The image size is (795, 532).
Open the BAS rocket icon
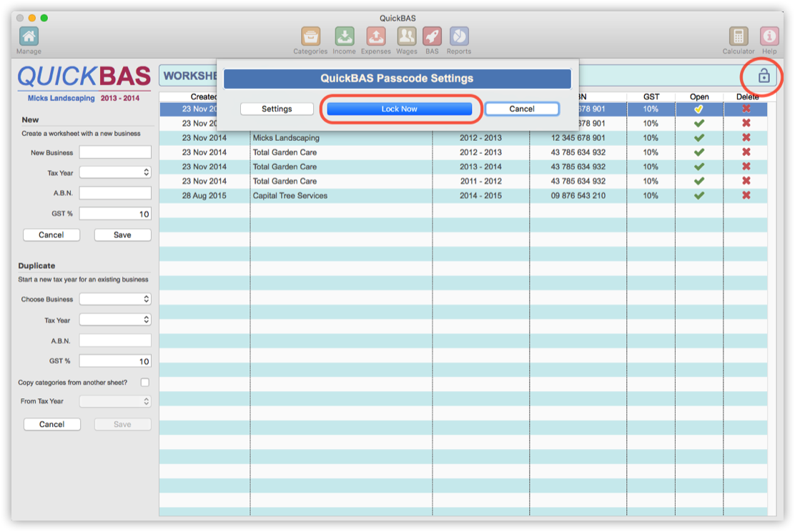click(432, 36)
